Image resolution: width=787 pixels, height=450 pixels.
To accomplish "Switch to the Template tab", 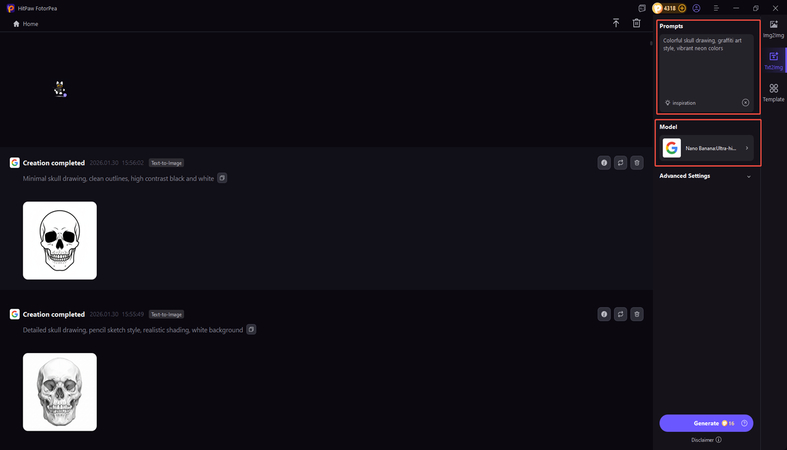I will pyautogui.click(x=773, y=92).
